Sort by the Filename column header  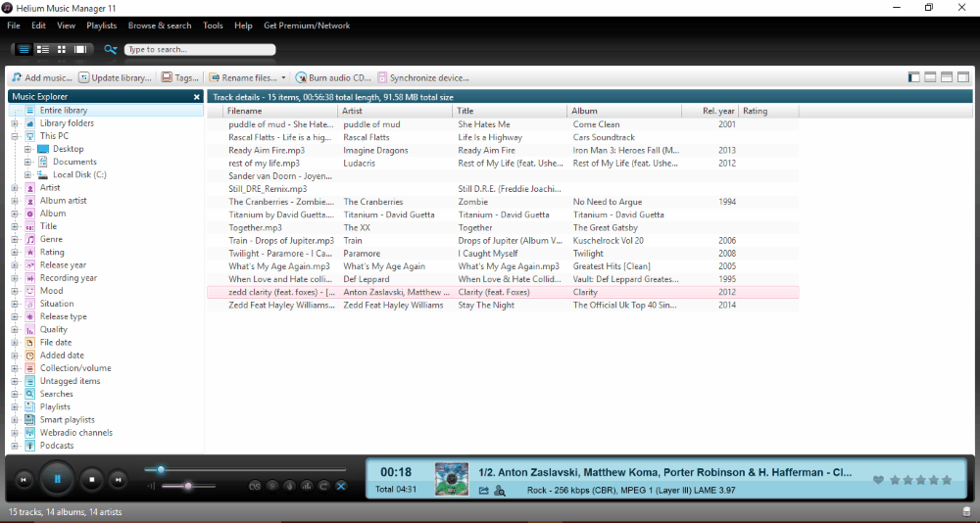280,111
